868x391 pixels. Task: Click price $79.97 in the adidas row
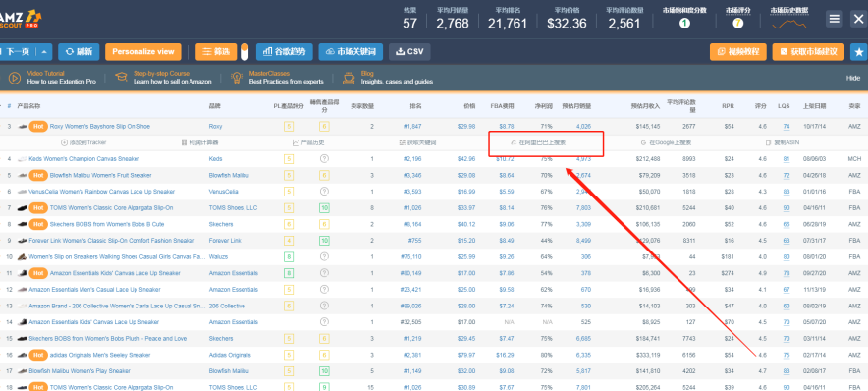466,355
